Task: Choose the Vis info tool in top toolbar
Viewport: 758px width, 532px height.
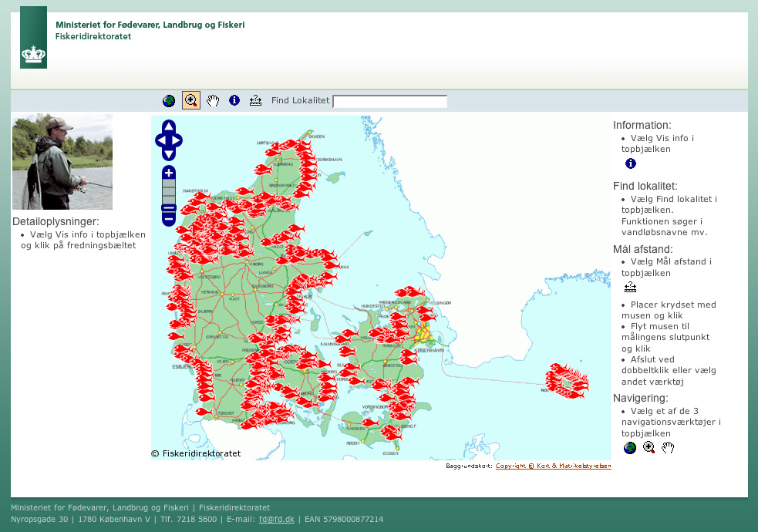Action: 234,100
